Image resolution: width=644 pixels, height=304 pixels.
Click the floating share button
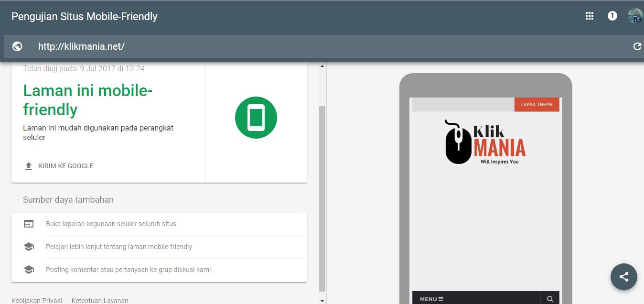pyautogui.click(x=624, y=277)
